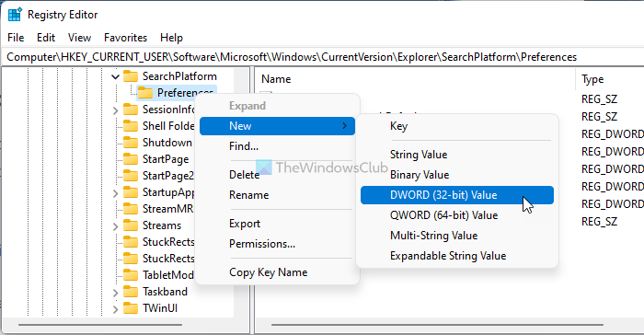Click the second StuckRects folder icon
The width and height of the screenshot is (644, 335).
(x=131, y=258)
